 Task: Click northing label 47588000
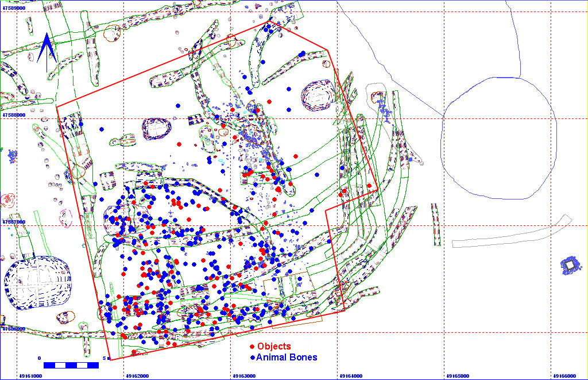click(14, 116)
